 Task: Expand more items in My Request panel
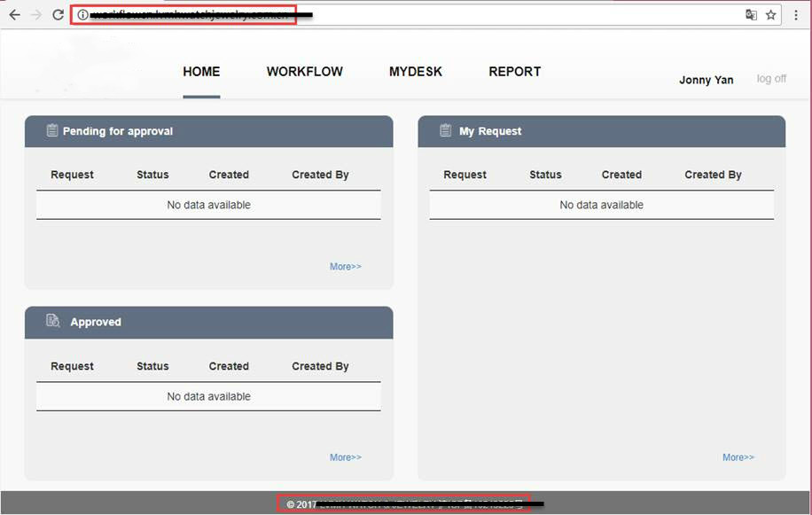[738, 457]
